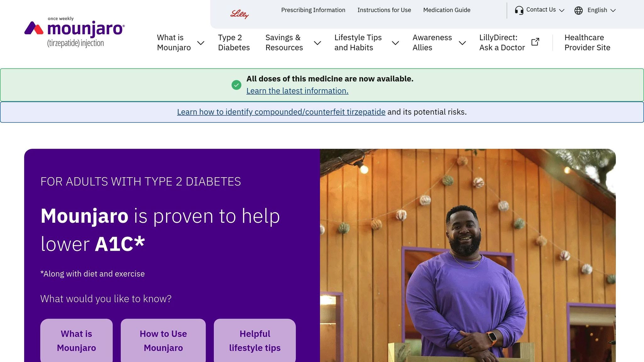Click the headset Contact Us icon

pos(519,10)
